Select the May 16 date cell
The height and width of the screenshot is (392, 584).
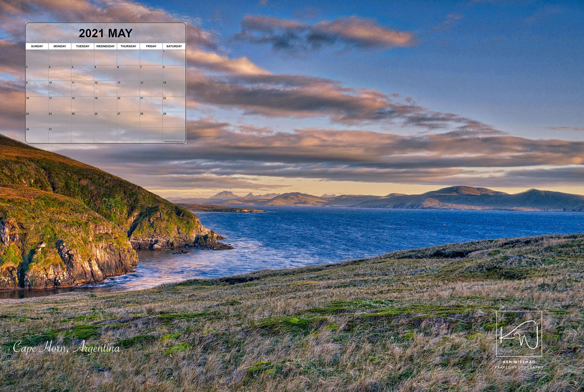[x=37, y=104]
